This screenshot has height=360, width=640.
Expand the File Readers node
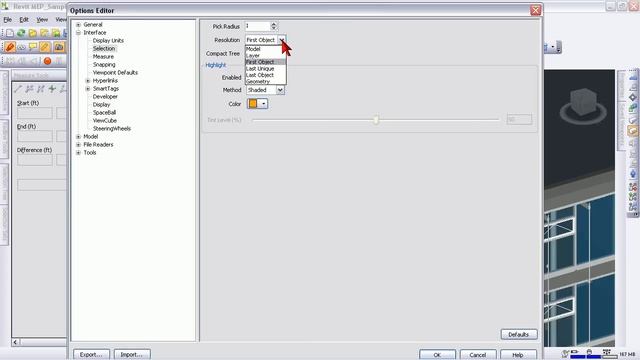tap(78, 145)
